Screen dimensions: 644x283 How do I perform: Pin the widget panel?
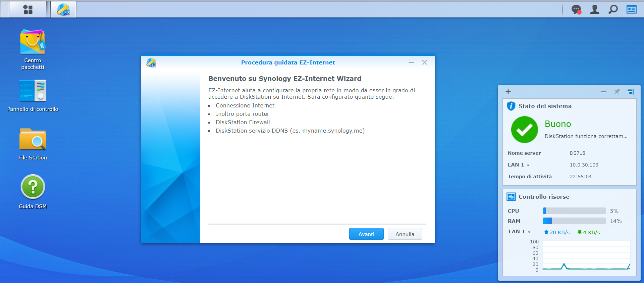point(617,92)
